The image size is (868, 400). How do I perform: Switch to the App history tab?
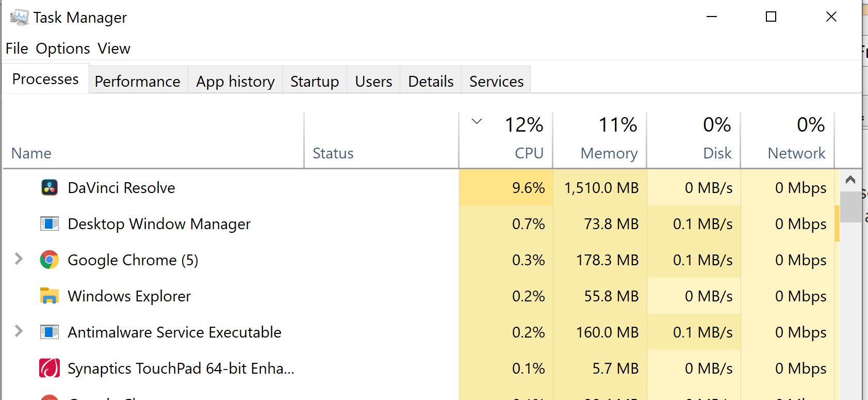pos(235,81)
